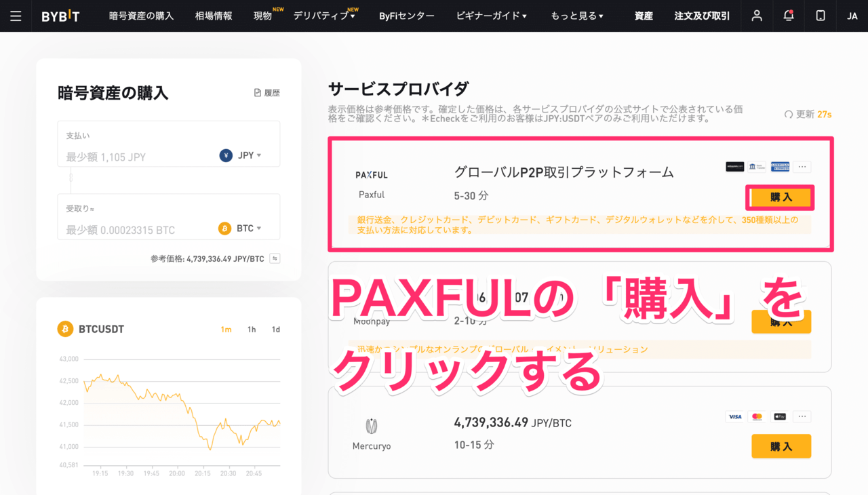Click the mobile app download icon
The width and height of the screenshot is (868, 495).
click(x=820, y=16)
